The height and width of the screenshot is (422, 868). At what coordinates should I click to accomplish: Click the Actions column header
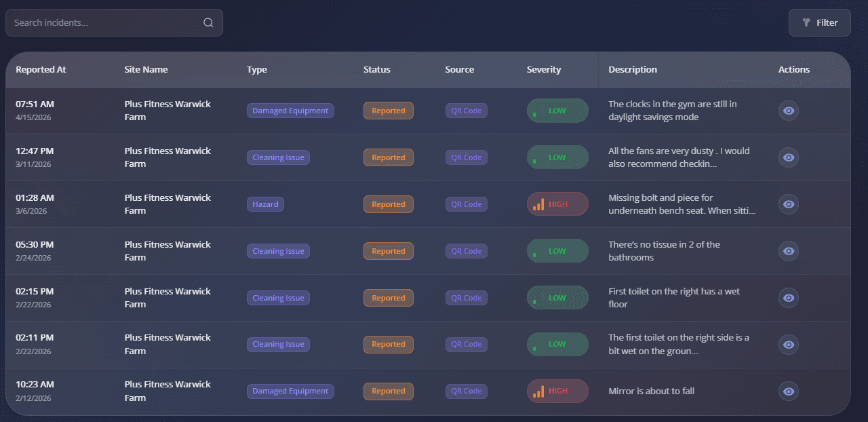[794, 69]
